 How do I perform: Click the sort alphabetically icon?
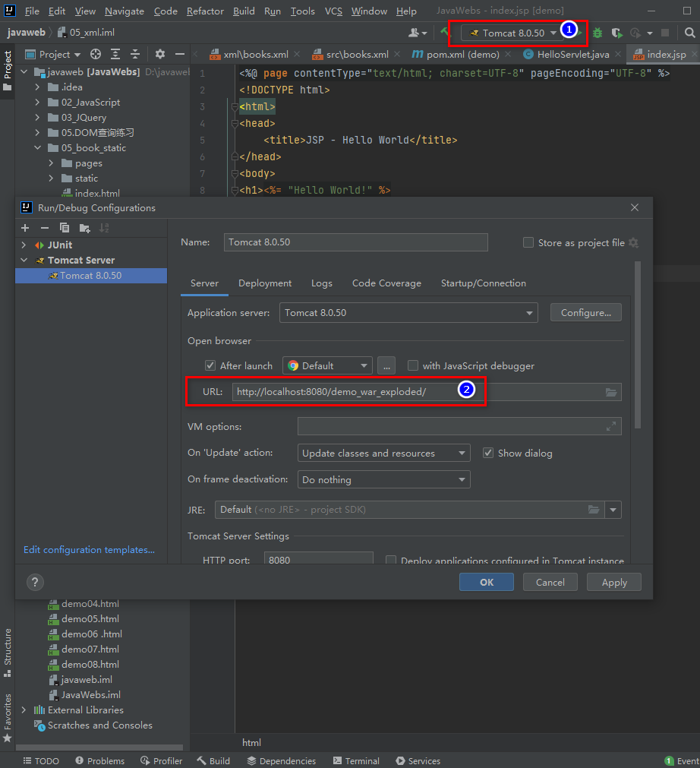[x=104, y=228]
